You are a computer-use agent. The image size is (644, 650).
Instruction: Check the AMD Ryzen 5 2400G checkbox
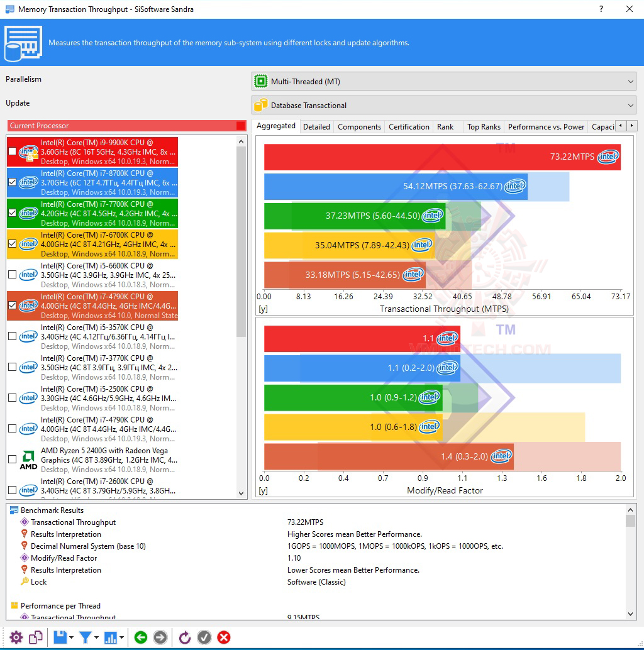point(13,460)
